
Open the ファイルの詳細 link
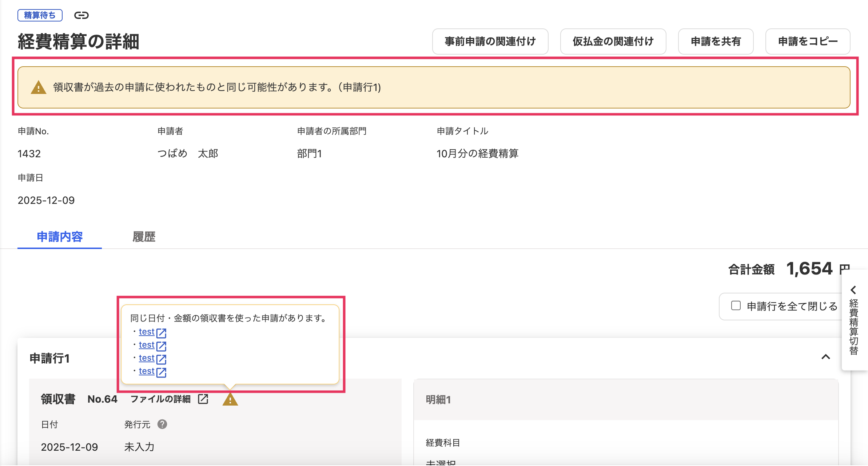(160, 399)
